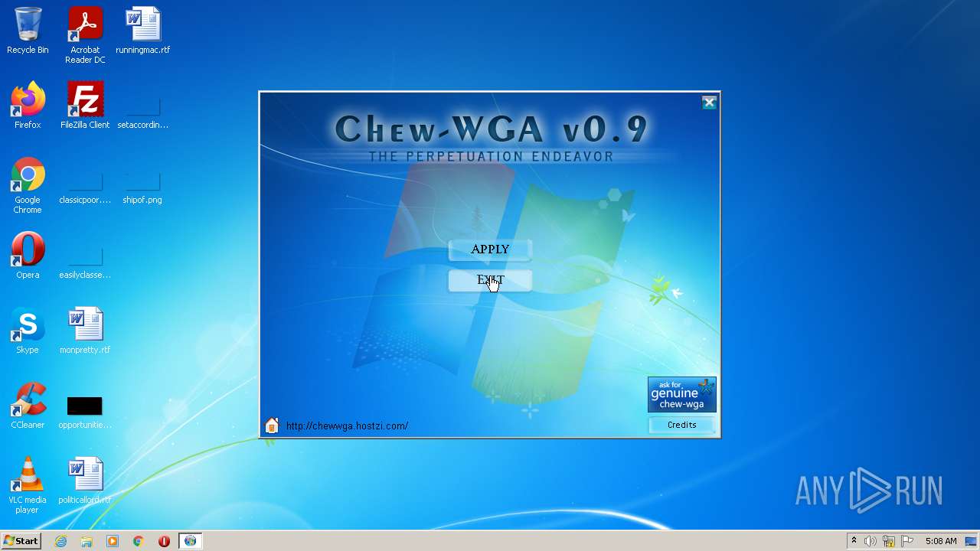Select the Skype desktop shortcut
The width and height of the screenshot is (980, 551).
click(x=28, y=331)
